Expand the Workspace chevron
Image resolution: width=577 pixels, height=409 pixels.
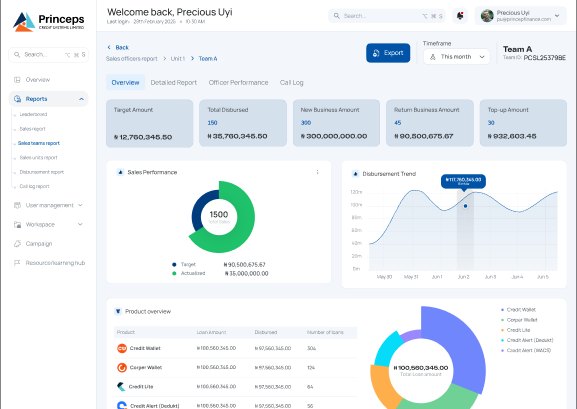tap(80, 224)
